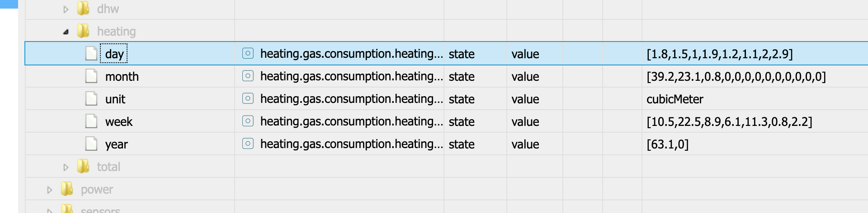Click the state icon in the unit row
Image resolution: width=868 pixels, height=213 pixels.
pos(248,99)
